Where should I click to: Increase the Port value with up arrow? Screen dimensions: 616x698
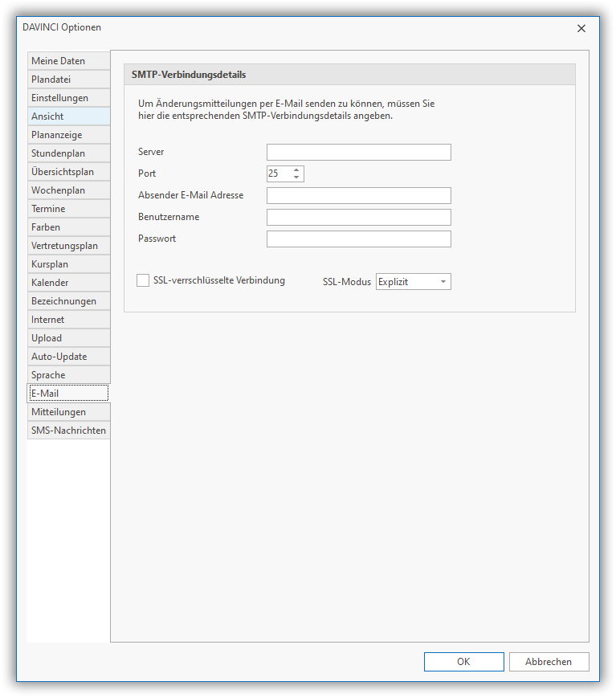(x=296, y=170)
